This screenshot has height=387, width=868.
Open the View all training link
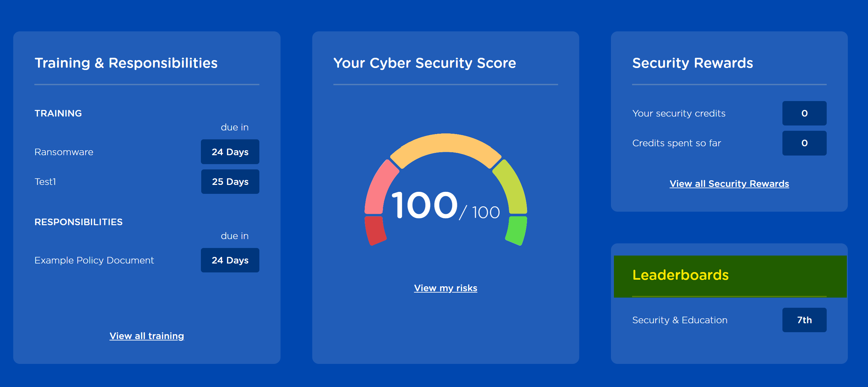click(147, 335)
